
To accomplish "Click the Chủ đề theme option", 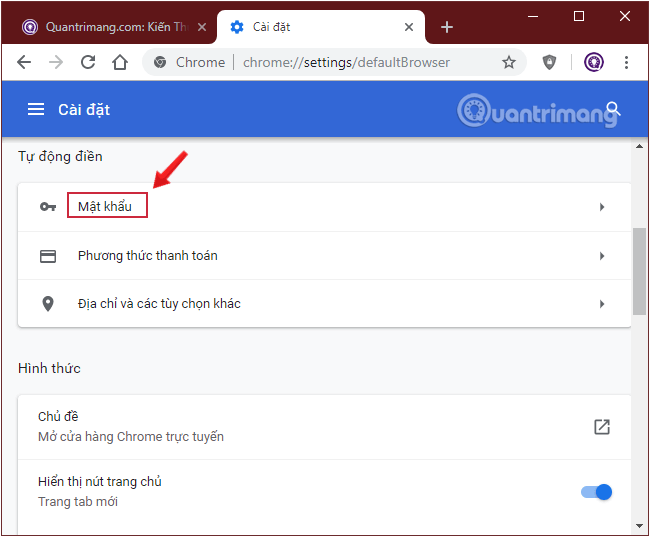I will [x=324, y=427].
